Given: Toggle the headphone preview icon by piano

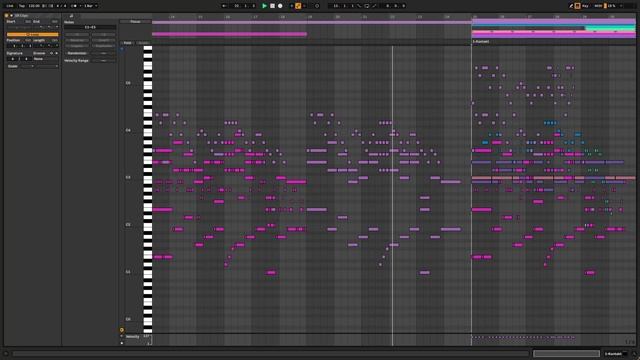Looking at the screenshot, I should point(122,49).
